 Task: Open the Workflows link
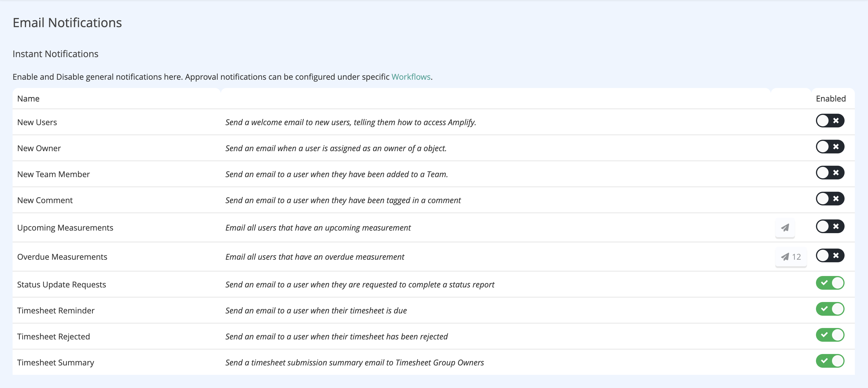click(x=411, y=77)
